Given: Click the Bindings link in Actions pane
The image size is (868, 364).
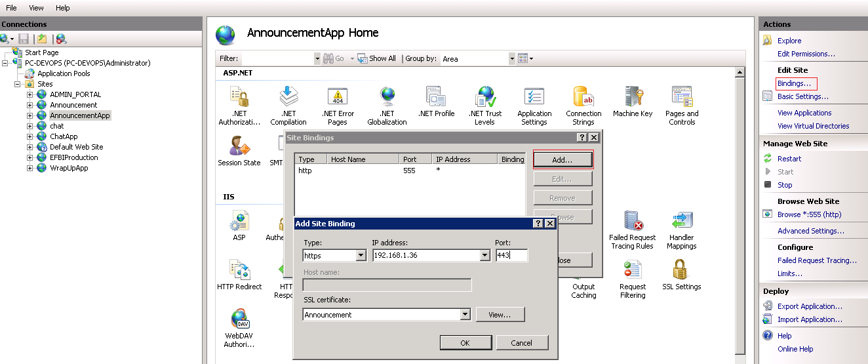Looking at the screenshot, I should coord(794,83).
